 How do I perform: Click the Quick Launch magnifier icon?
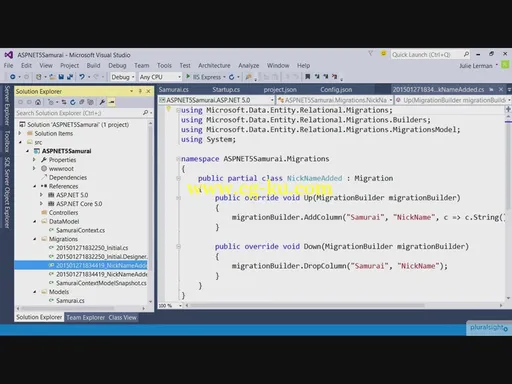pos(466,54)
